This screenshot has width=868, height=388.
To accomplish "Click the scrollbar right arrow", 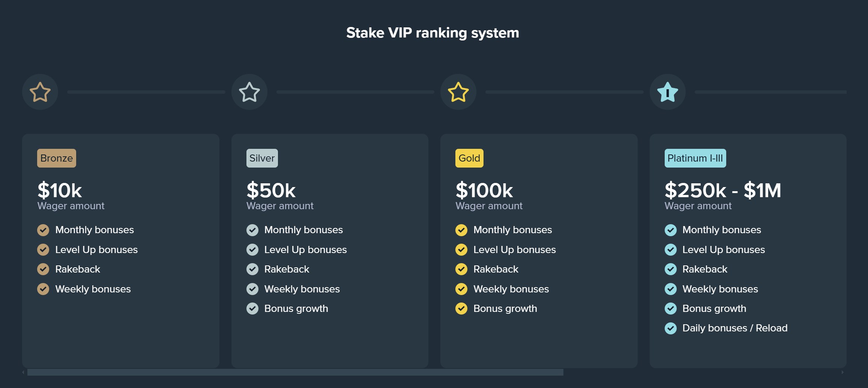I will point(842,372).
